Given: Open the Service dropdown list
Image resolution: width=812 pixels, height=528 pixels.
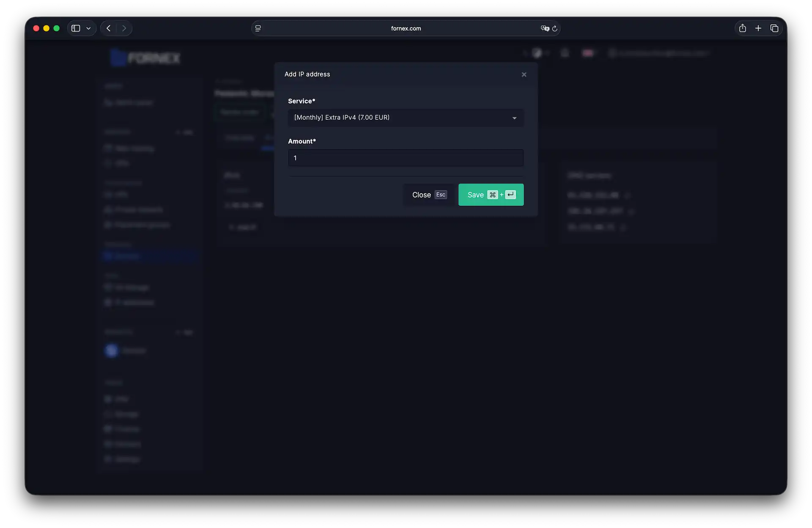Looking at the screenshot, I should coord(406,118).
